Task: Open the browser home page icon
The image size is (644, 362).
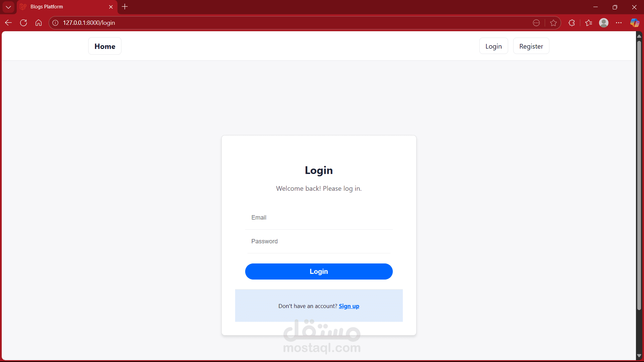Action: point(39,23)
